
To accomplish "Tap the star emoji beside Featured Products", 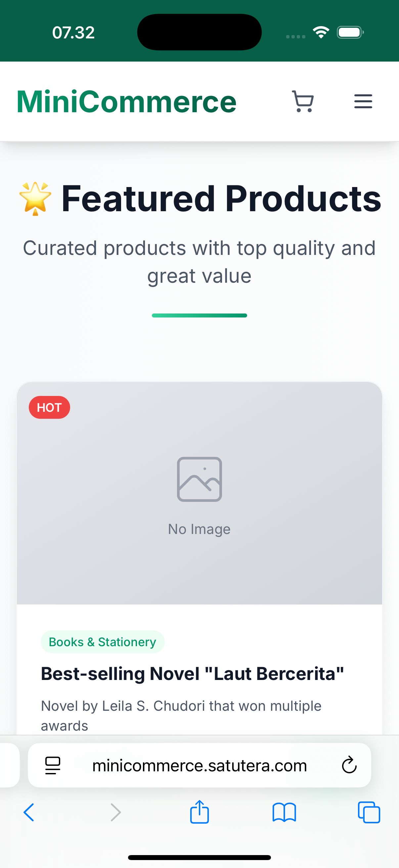I will (35, 199).
